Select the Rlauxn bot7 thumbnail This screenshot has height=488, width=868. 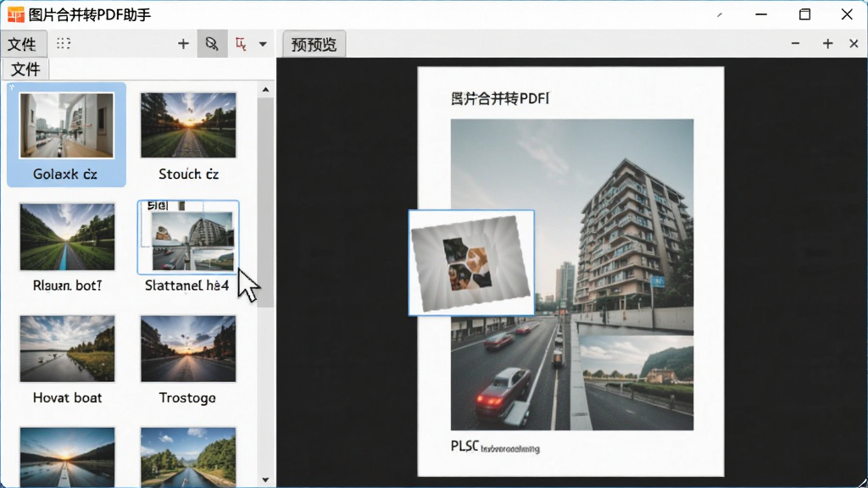coord(67,237)
